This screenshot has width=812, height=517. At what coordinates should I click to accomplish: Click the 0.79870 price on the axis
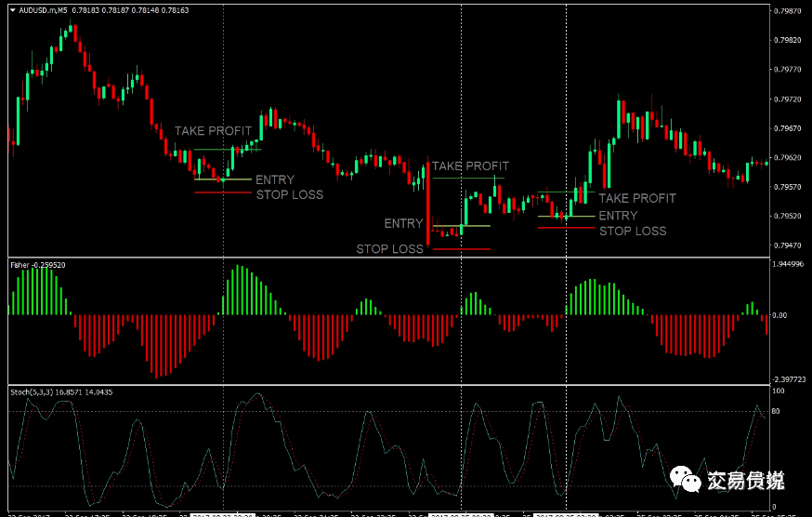pos(788,11)
